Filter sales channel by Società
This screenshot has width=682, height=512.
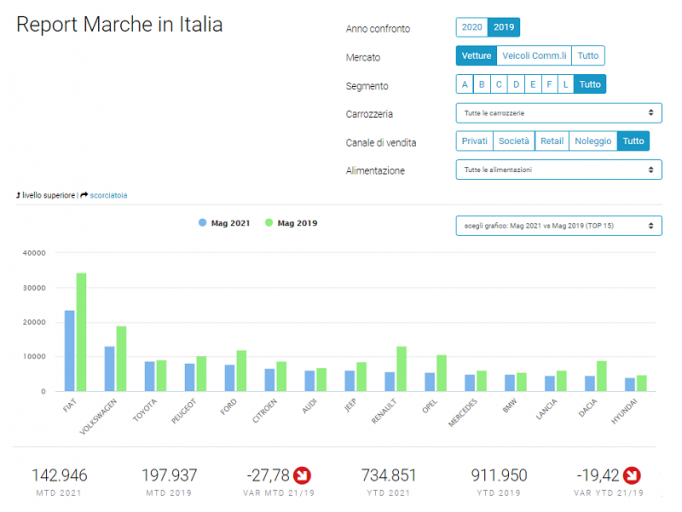pos(514,141)
